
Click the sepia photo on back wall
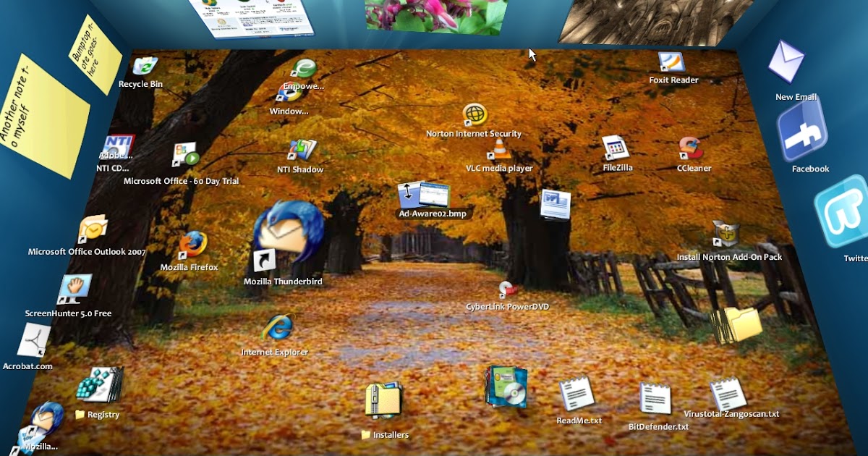pos(657,22)
